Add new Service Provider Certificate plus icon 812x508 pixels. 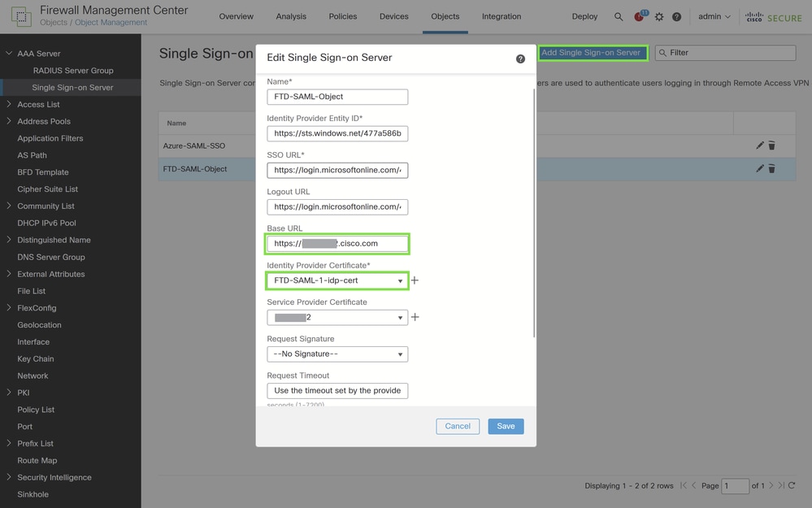coord(415,317)
